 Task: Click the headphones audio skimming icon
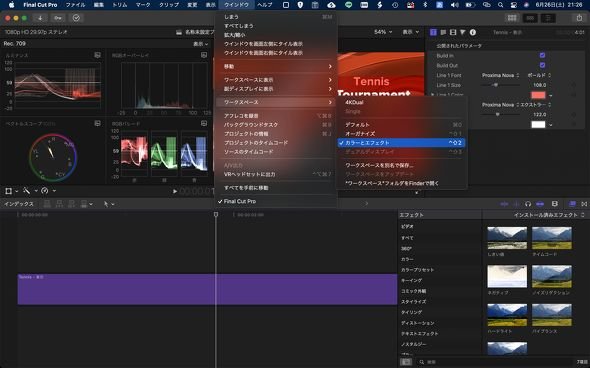point(528,204)
